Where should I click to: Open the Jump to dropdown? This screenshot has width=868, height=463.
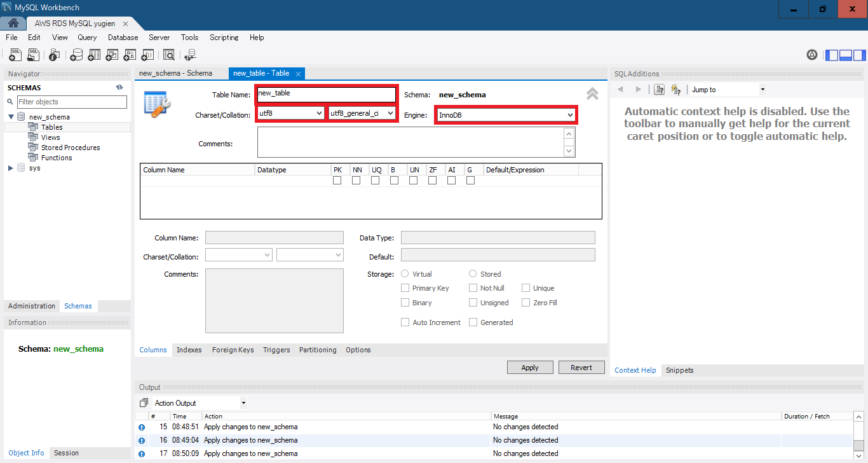pyautogui.click(x=728, y=90)
